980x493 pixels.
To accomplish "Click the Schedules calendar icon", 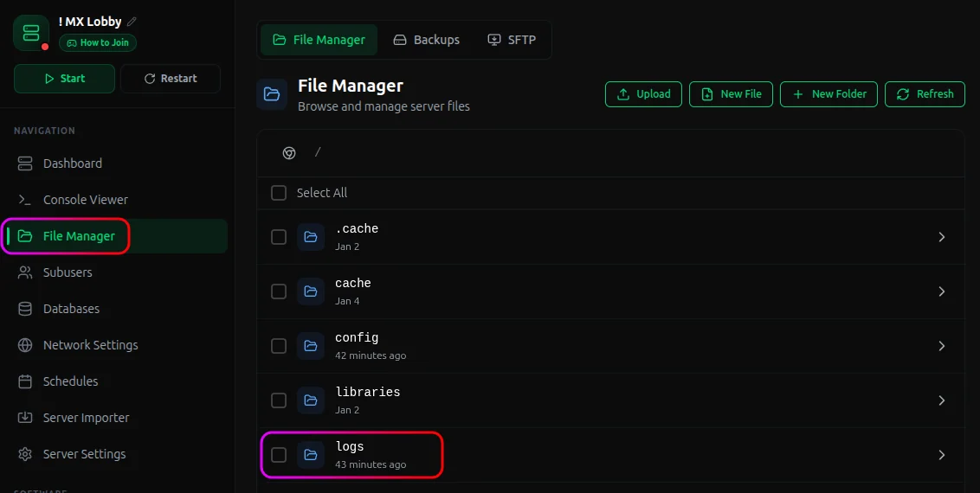I will point(25,381).
